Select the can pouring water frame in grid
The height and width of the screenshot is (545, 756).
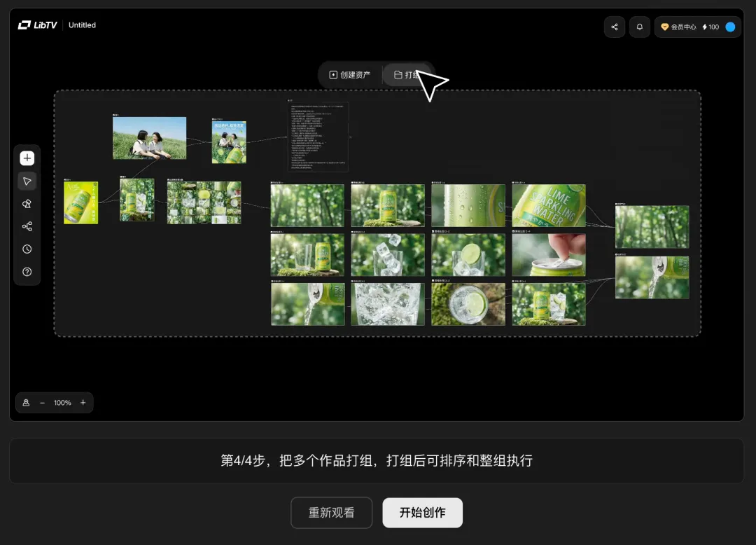point(307,304)
